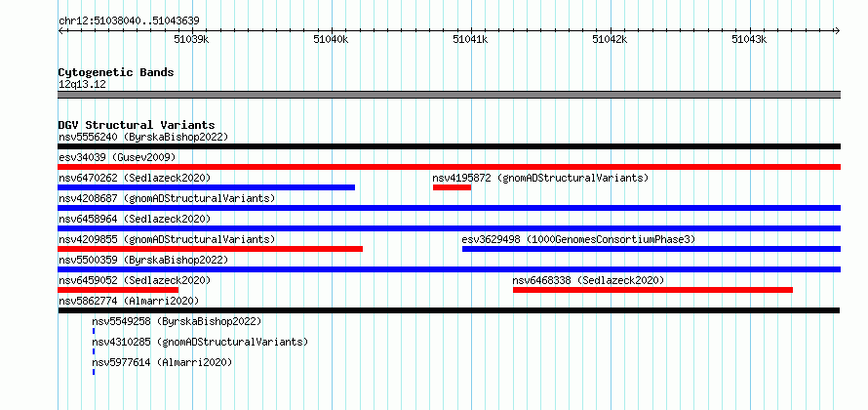Viewport: 868px width, 410px height.
Task: Open the nsv4209855 (gnomADStructuralVariants) label
Action: 167,239
